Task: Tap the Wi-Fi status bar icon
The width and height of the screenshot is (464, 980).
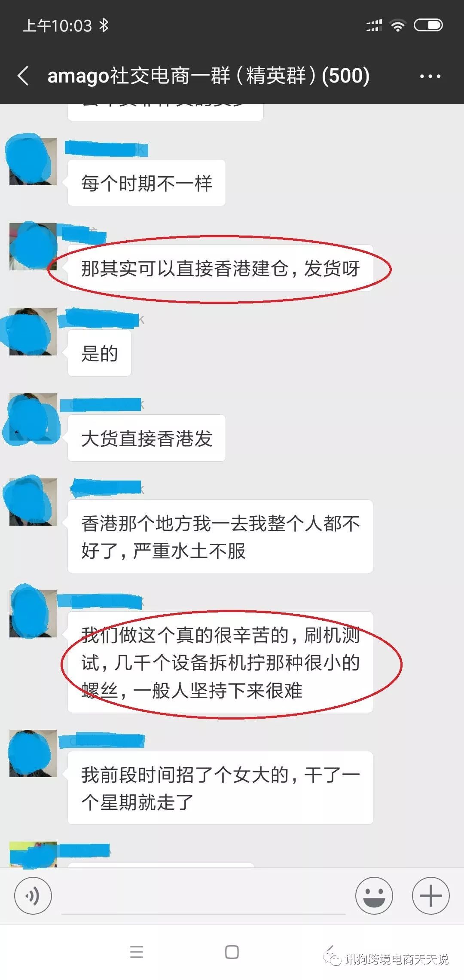Action: pyautogui.click(x=398, y=25)
